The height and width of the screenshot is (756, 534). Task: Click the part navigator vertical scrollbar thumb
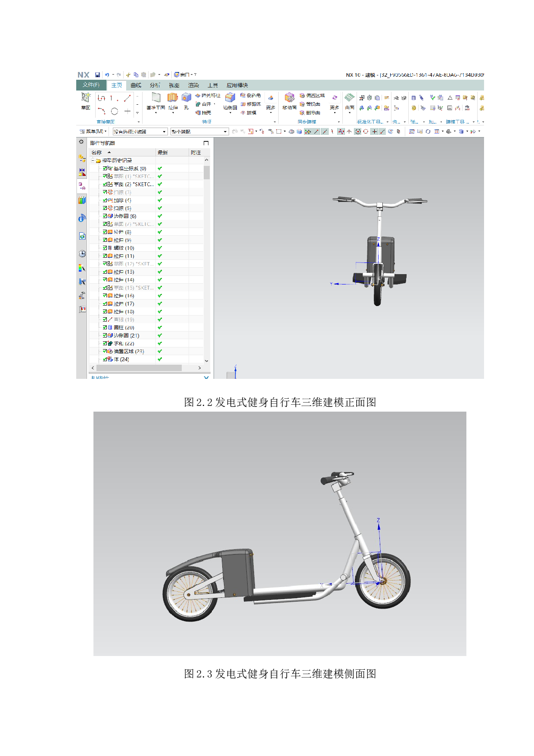coord(207,172)
